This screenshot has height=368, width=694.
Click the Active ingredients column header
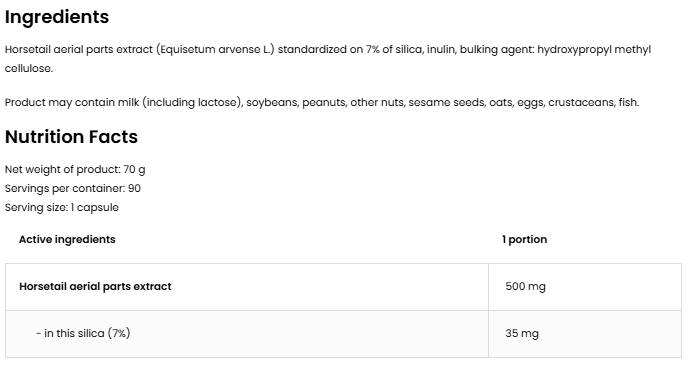tap(67, 240)
